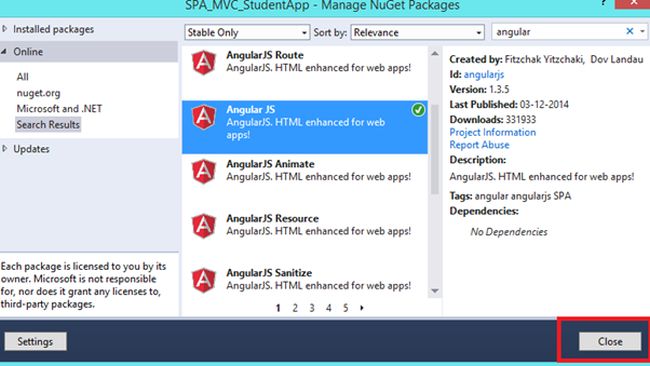Open the angularjs Id link
Image resolution: width=650 pixels, height=366 pixels.
[x=484, y=75]
